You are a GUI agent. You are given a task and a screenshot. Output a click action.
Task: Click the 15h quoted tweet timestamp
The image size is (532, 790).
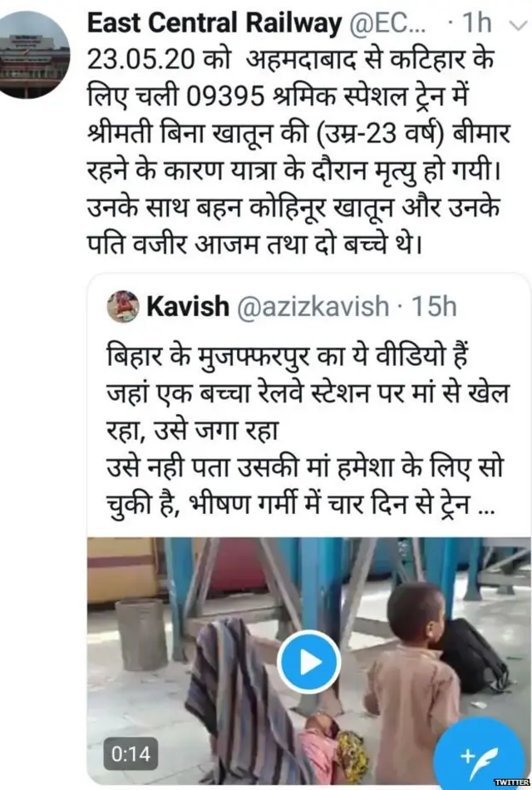pyautogui.click(x=434, y=306)
